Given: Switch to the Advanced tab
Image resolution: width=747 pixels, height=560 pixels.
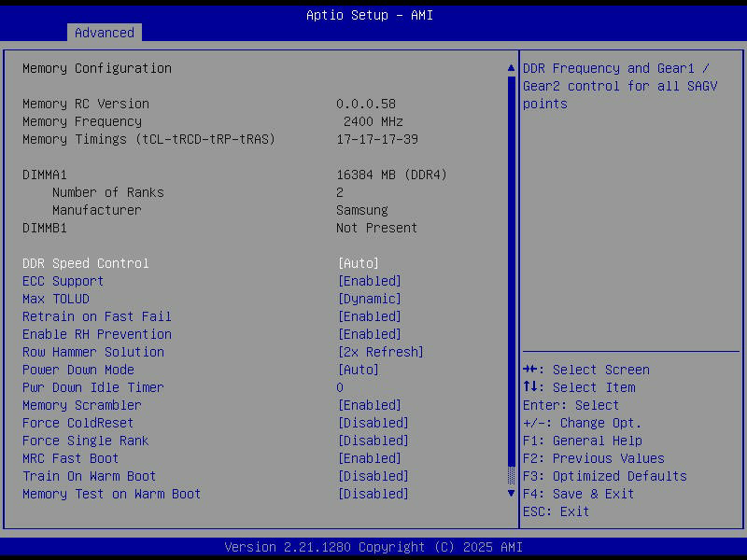Looking at the screenshot, I should [x=105, y=33].
